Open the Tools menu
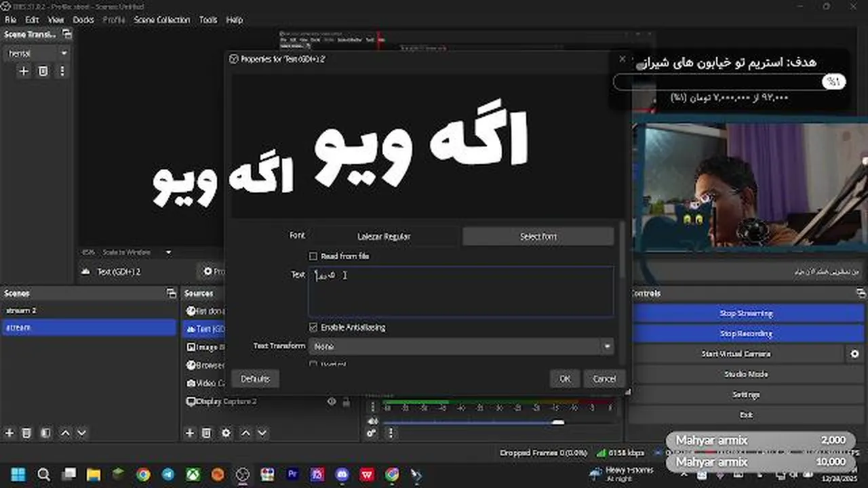Image resolution: width=868 pixels, height=488 pixels. tap(208, 20)
